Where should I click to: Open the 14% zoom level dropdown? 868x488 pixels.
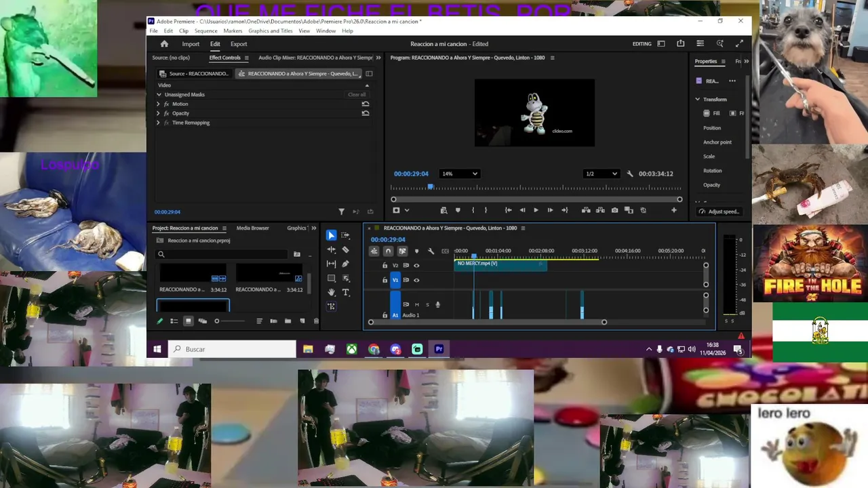tap(459, 174)
